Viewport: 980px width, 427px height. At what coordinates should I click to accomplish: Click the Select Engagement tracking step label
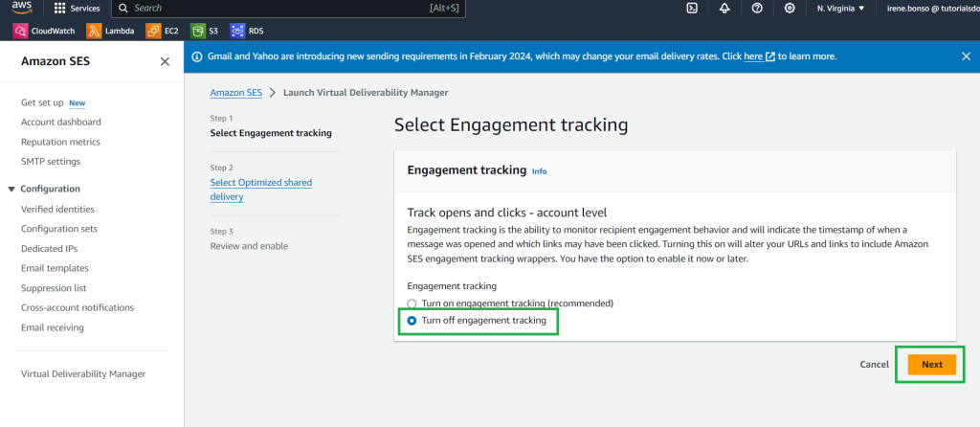[271, 133]
